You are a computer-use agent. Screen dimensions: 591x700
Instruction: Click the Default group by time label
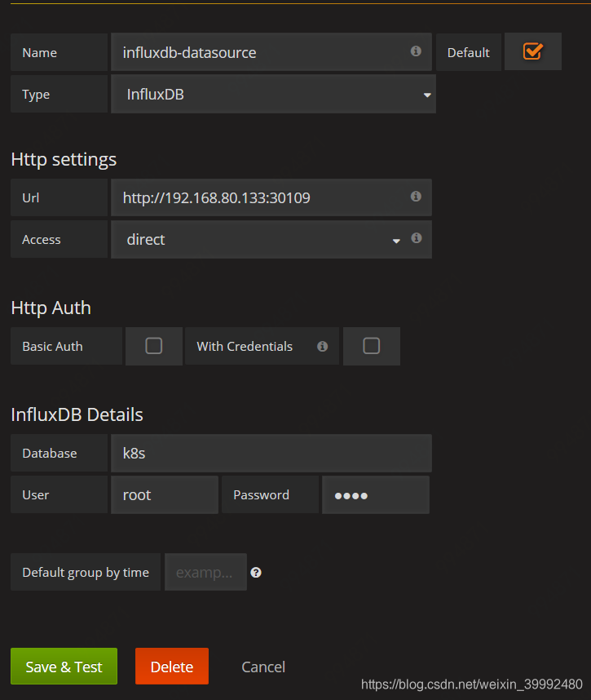pos(86,573)
